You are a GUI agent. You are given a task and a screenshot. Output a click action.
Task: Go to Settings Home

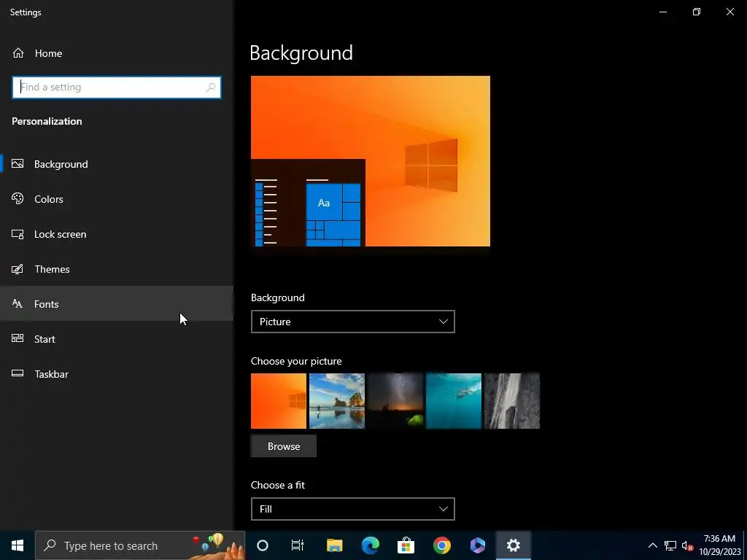coord(117,53)
